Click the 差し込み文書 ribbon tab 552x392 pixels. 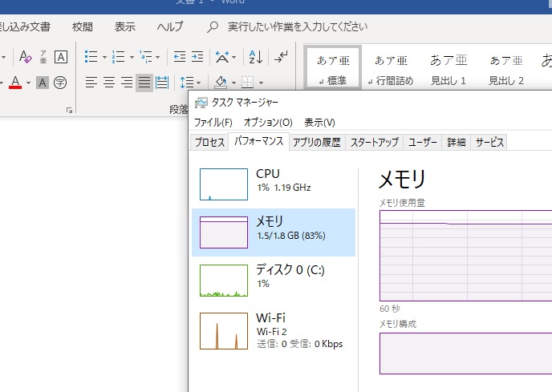(x=25, y=26)
